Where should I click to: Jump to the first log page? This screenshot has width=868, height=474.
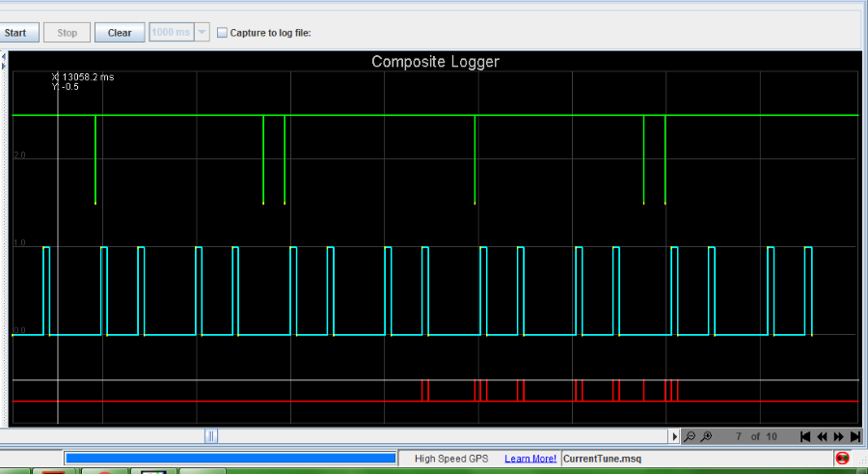(805, 437)
